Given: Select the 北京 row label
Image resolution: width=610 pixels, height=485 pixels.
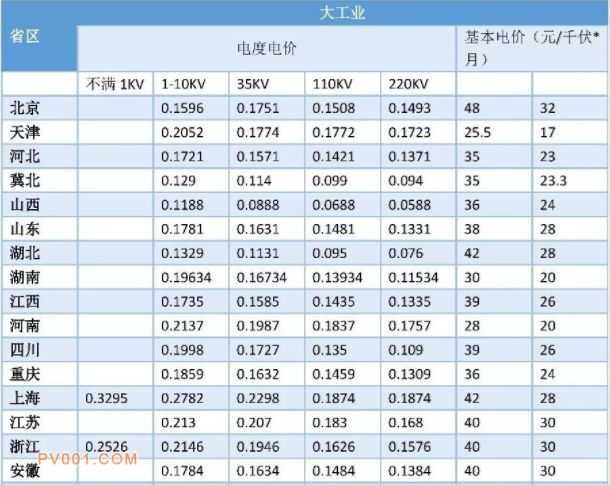Looking at the screenshot, I should coord(26,108).
